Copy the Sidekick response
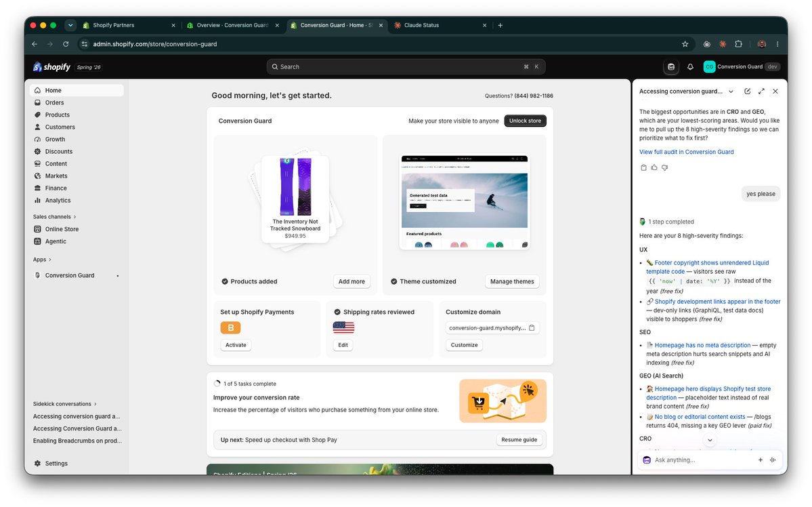812x507 pixels. click(x=643, y=168)
